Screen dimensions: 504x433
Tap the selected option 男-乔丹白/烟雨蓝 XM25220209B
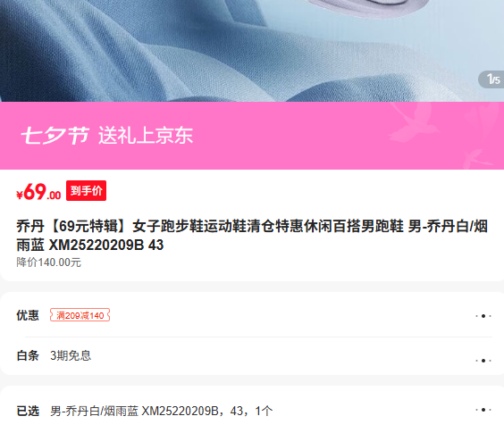(x=134, y=411)
